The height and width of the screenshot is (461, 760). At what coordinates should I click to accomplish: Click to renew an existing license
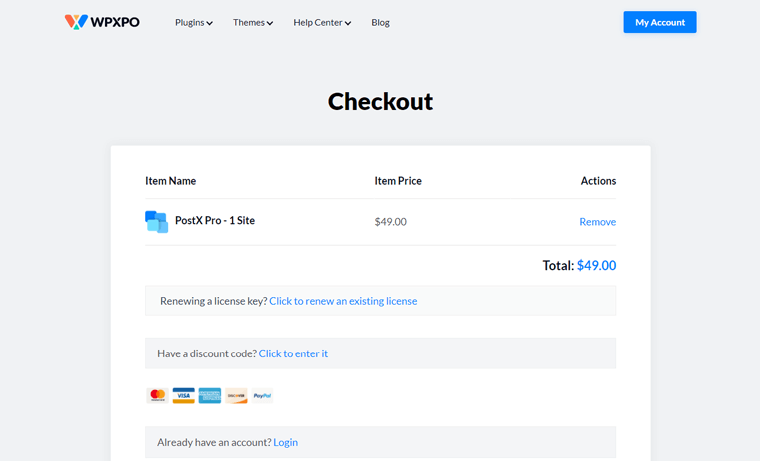343,301
